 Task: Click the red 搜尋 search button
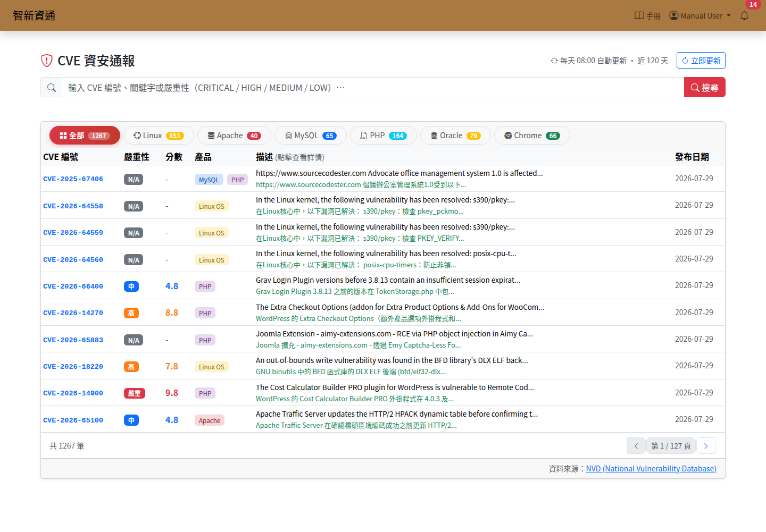(704, 88)
